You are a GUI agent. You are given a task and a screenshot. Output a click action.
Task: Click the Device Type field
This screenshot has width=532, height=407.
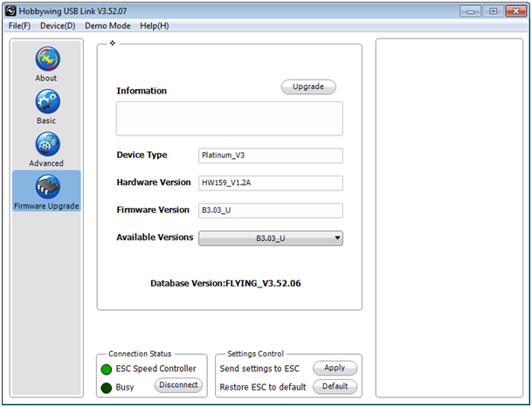click(270, 155)
